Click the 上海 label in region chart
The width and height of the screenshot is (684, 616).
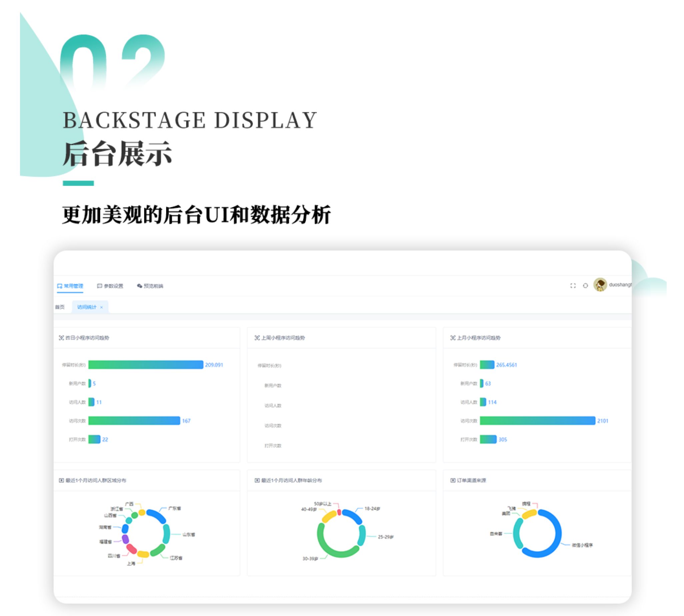(131, 564)
